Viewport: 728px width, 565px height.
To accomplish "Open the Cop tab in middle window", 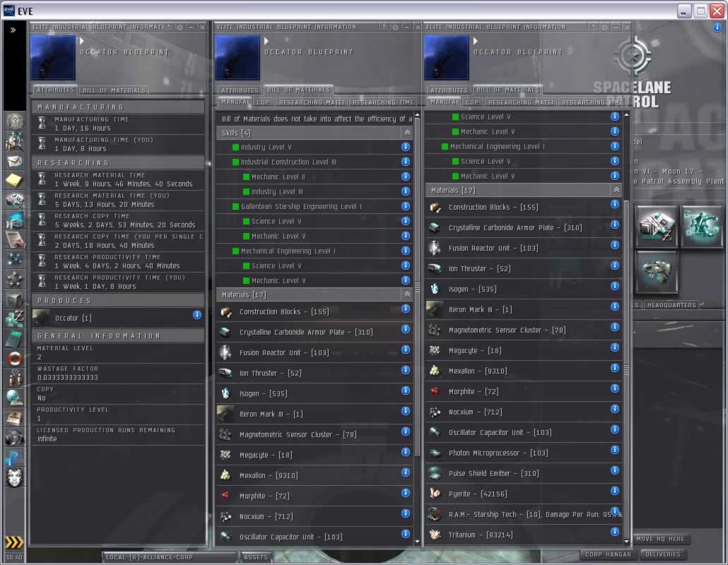I will tap(263, 102).
